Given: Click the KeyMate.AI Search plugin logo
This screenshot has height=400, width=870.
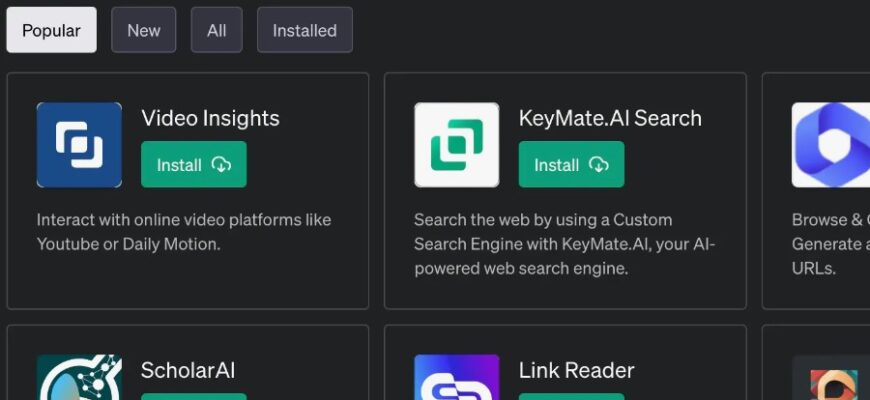Looking at the screenshot, I should [457, 145].
